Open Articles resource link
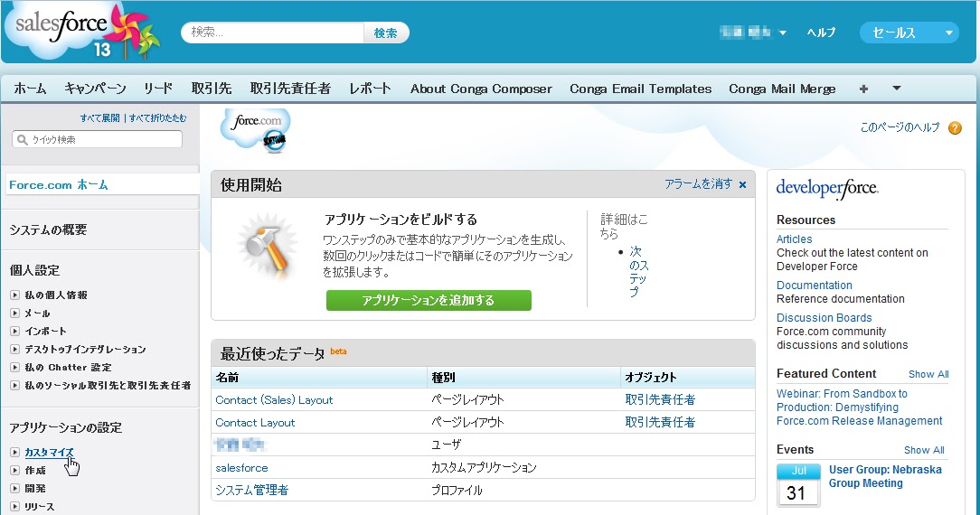The height and width of the screenshot is (515, 980). 794,239
